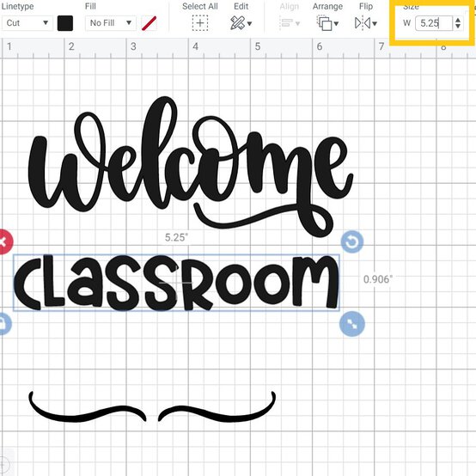Image resolution: width=476 pixels, height=476 pixels.
Task: Click the resize handle below Classroom text
Action: 352,324
